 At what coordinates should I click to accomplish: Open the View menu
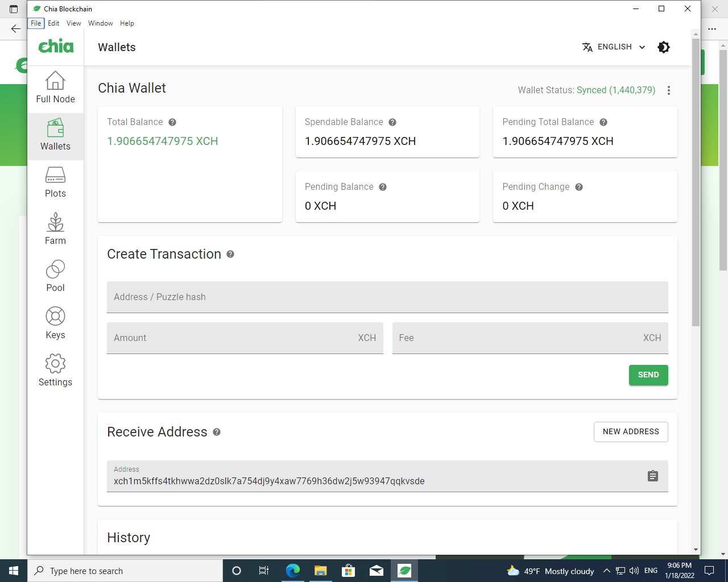(x=74, y=23)
